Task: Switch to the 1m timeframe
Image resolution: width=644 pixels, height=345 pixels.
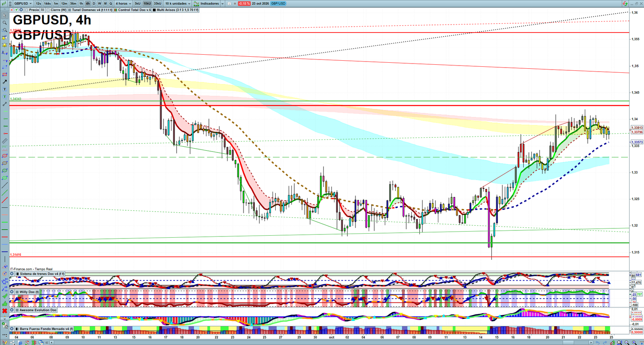Action: [x=56, y=4]
